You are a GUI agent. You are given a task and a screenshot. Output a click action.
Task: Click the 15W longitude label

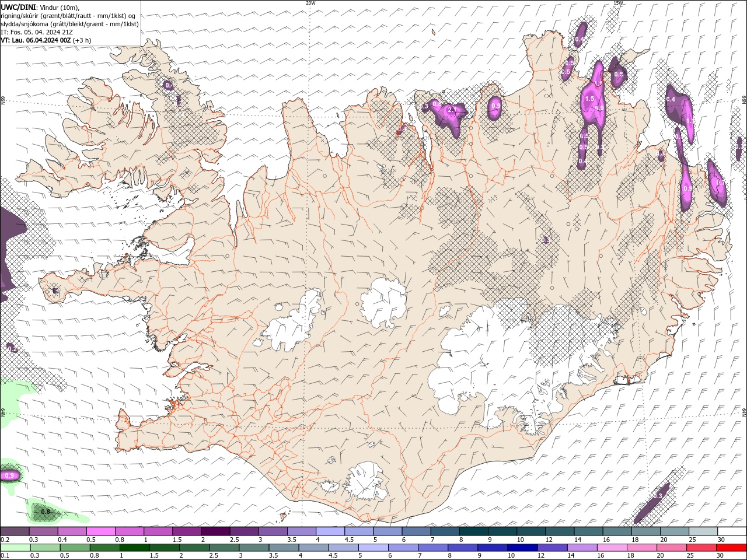pyautogui.click(x=618, y=3)
